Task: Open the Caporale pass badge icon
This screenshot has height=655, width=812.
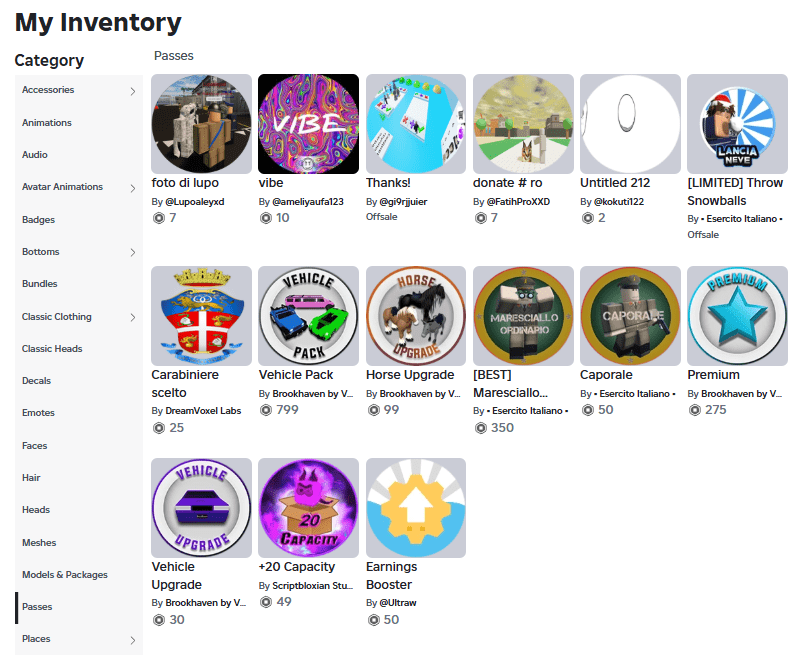Action: coord(630,316)
